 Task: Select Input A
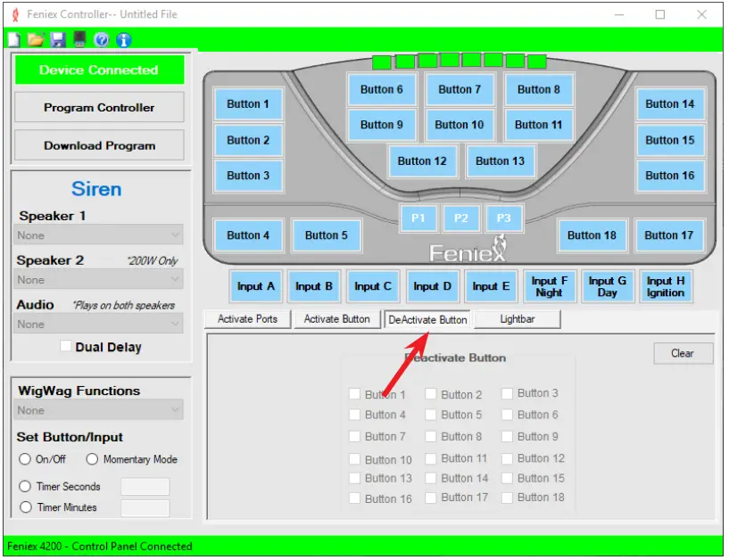[x=256, y=286]
